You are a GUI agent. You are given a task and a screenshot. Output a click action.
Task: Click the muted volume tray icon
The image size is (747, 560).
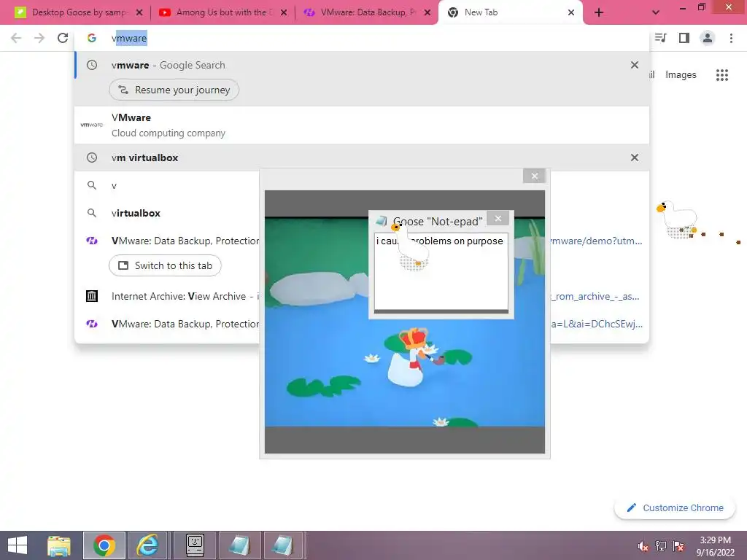[643, 546]
